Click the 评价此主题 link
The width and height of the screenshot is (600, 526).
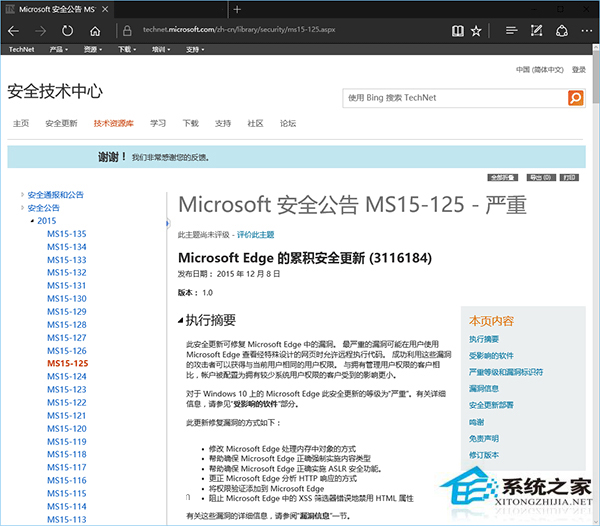(255, 233)
